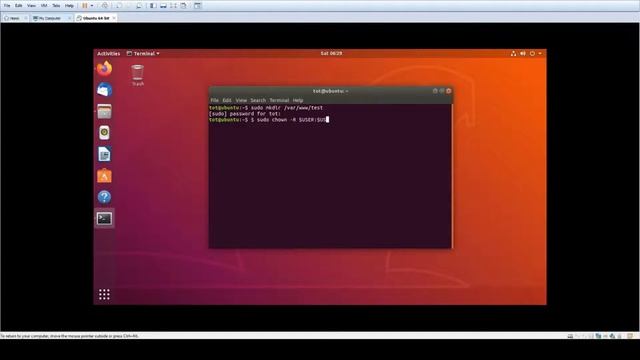Open VMware Help menu
The image size is (640, 360).
click(x=69, y=6)
